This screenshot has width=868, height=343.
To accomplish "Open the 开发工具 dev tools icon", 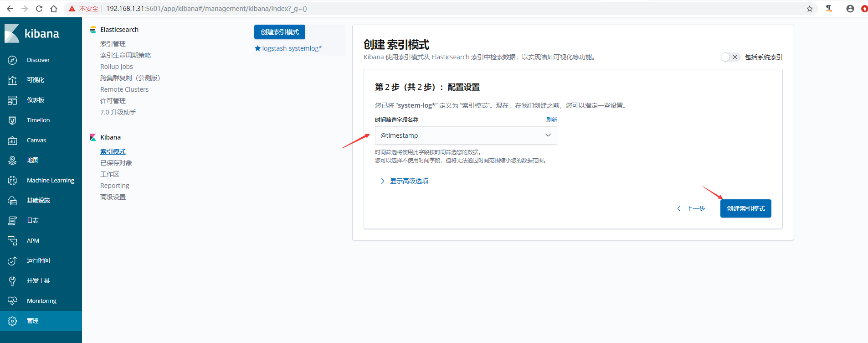I will (12, 281).
